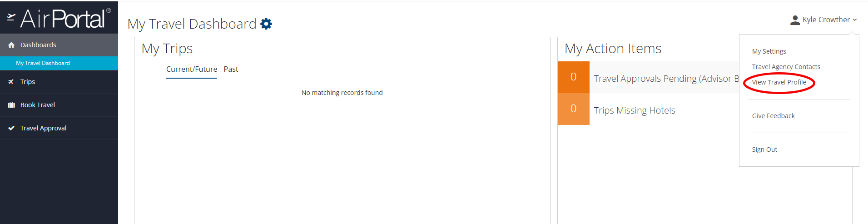
Task: Select View Travel Profile menu option
Action: coord(779,82)
